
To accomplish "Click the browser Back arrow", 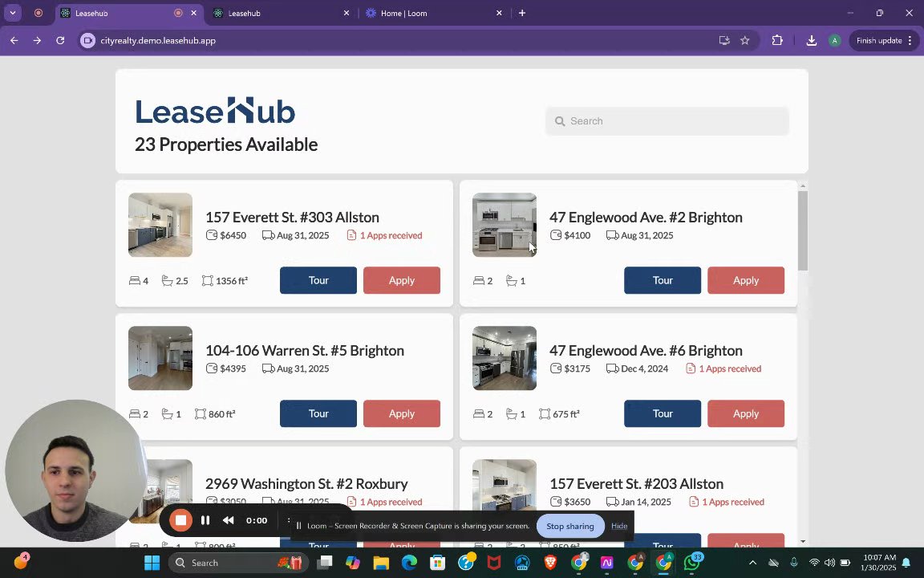I will coord(14,41).
